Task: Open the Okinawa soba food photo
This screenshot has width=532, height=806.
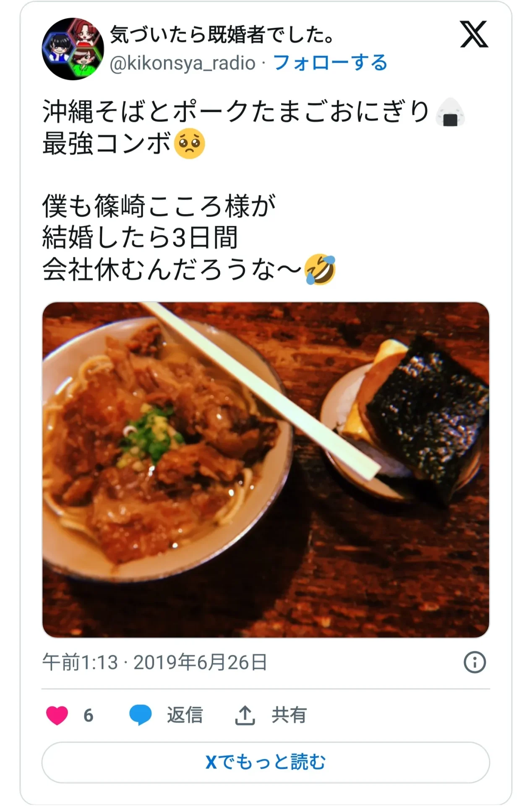Action: (x=266, y=470)
